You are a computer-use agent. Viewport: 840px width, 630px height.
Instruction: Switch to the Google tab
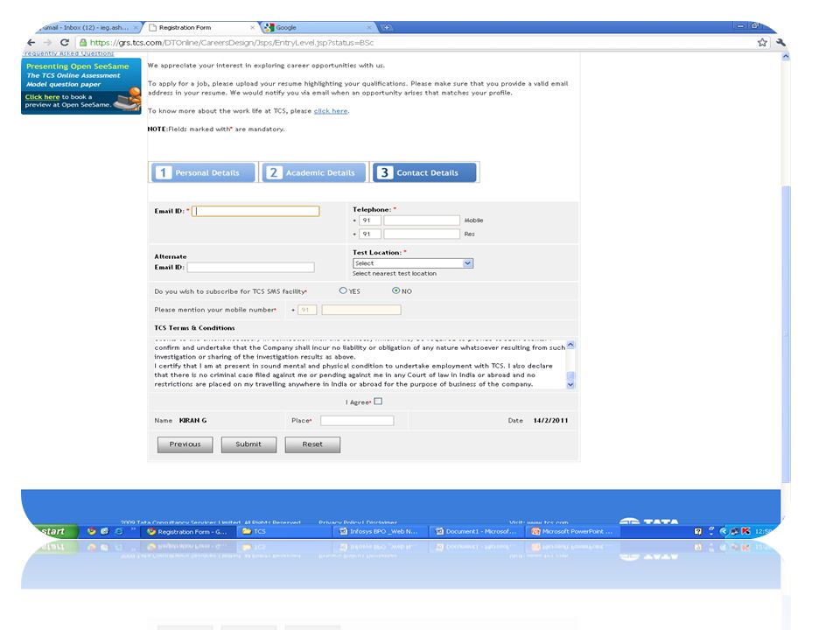pos(316,27)
